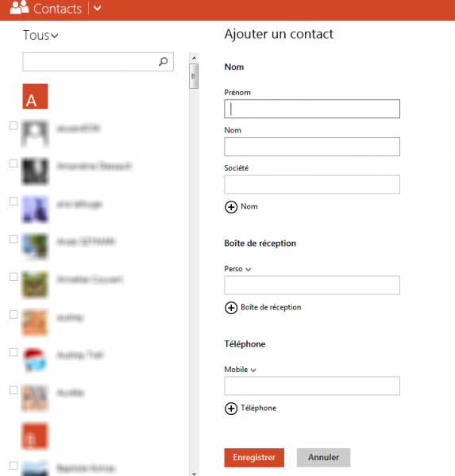Viewport: 455px width, 476px height.
Task: Tick checkbox of last contact at list bottom
Action: click(x=13, y=466)
